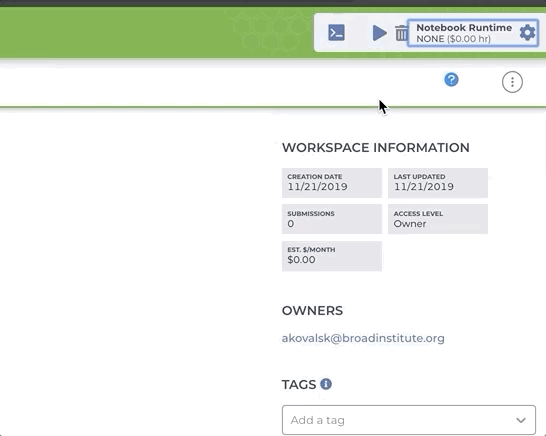Open the three-dot workspace actions menu
The width and height of the screenshot is (546, 436).
512,82
